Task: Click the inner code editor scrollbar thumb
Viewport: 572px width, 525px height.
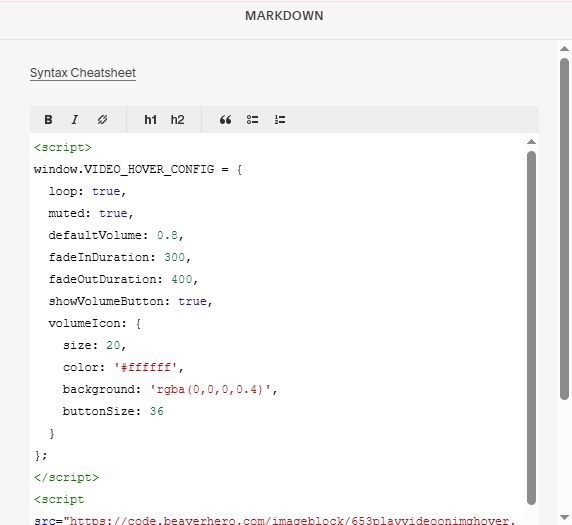Action: [x=532, y=328]
